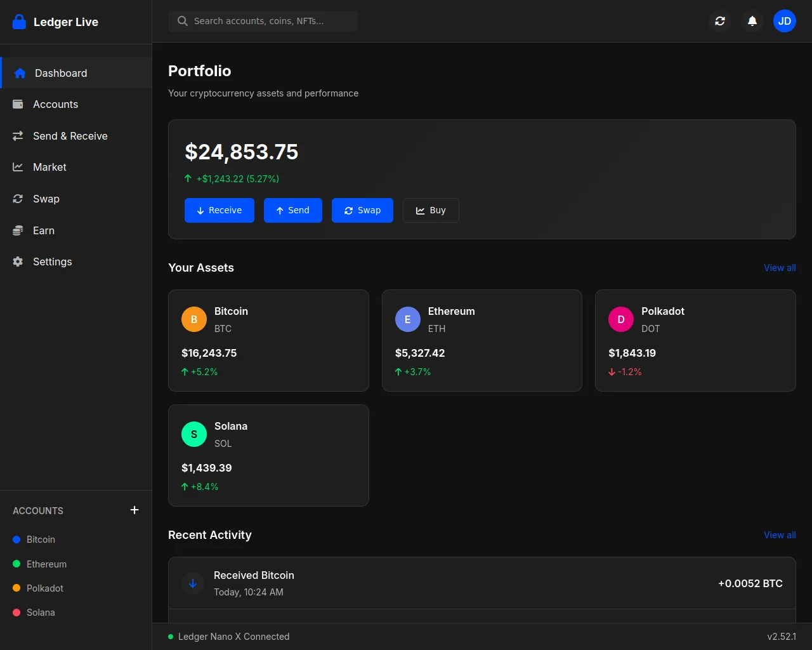Click the green dot beside Ethereum account

pos(16,564)
